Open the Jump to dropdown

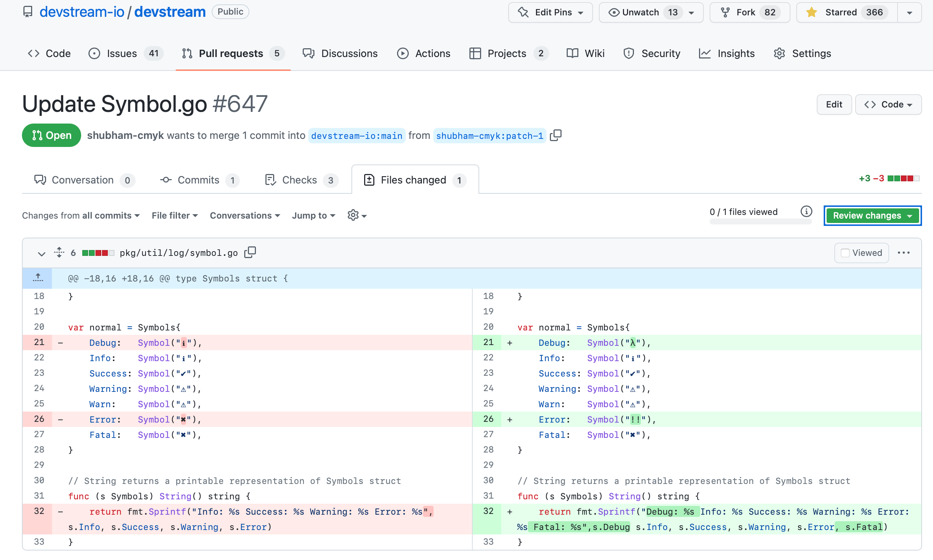point(313,215)
